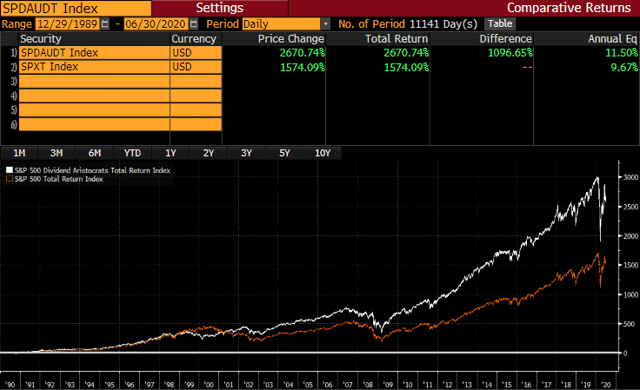Image resolution: width=640 pixels, height=390 pixels.
Task: Click orange legend swatch for S&P 500 Total Return
Action: point(9,179)
